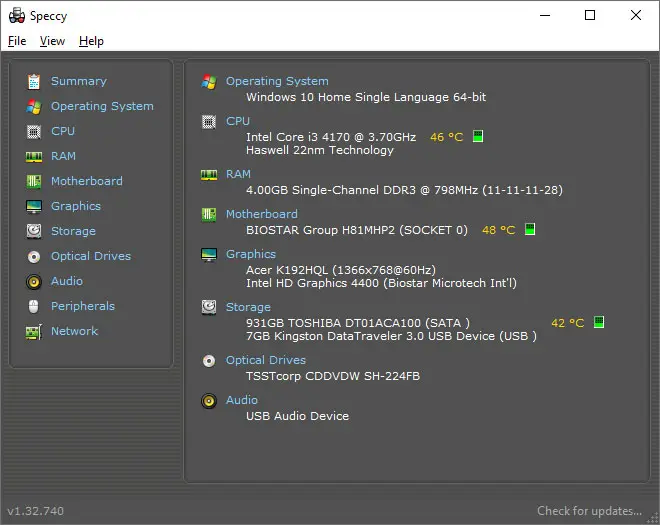Open the File menu
The image size is (660, 525).
[17, 41]
